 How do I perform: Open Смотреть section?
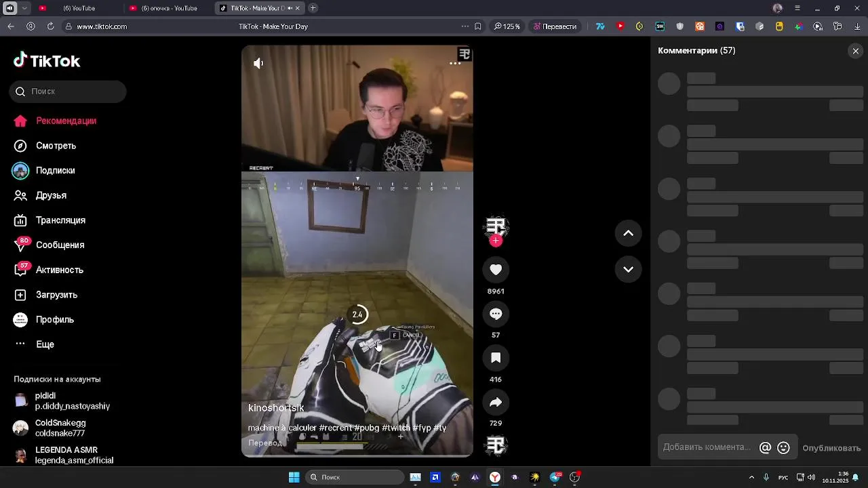(45, 146)
